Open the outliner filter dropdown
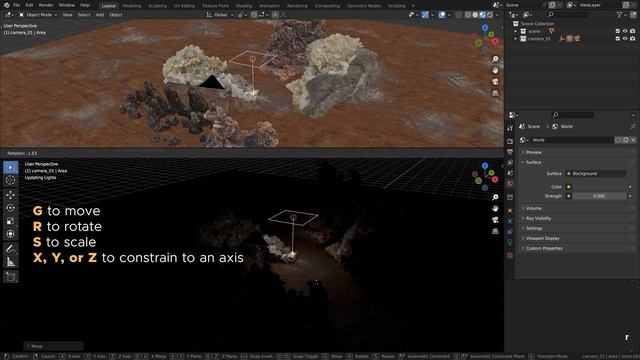Viewport: 640px width, 360px height. (621, 15)
